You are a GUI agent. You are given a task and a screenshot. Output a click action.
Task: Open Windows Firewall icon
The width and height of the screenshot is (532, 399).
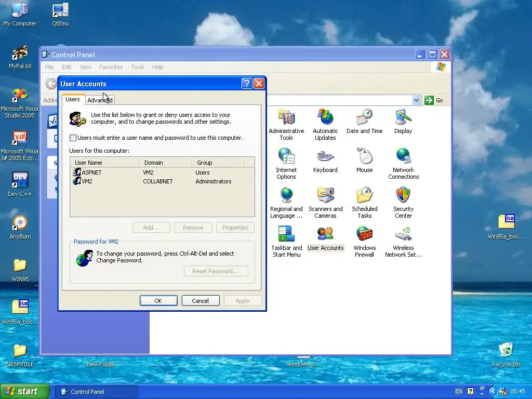[x=364, y=241]
